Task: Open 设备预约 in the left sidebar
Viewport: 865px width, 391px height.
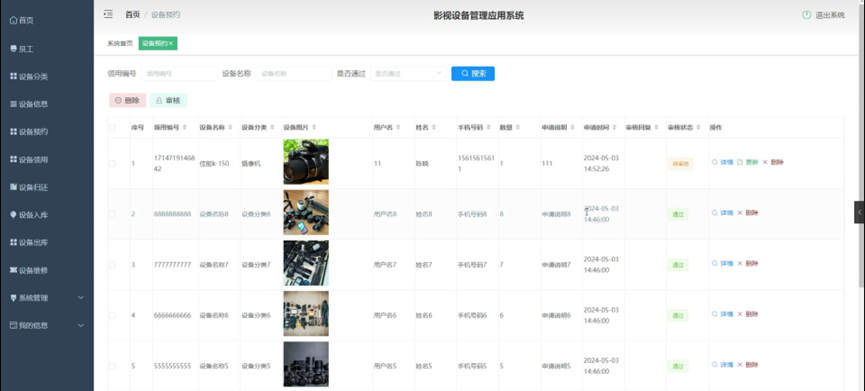Action: pyautogui.click(x=29, y=132)
